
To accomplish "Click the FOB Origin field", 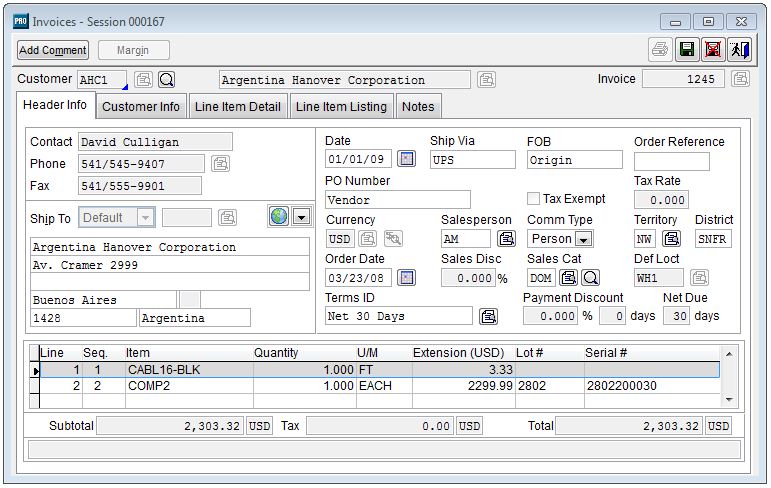I will pyautogui.click(x=574, y=160).
